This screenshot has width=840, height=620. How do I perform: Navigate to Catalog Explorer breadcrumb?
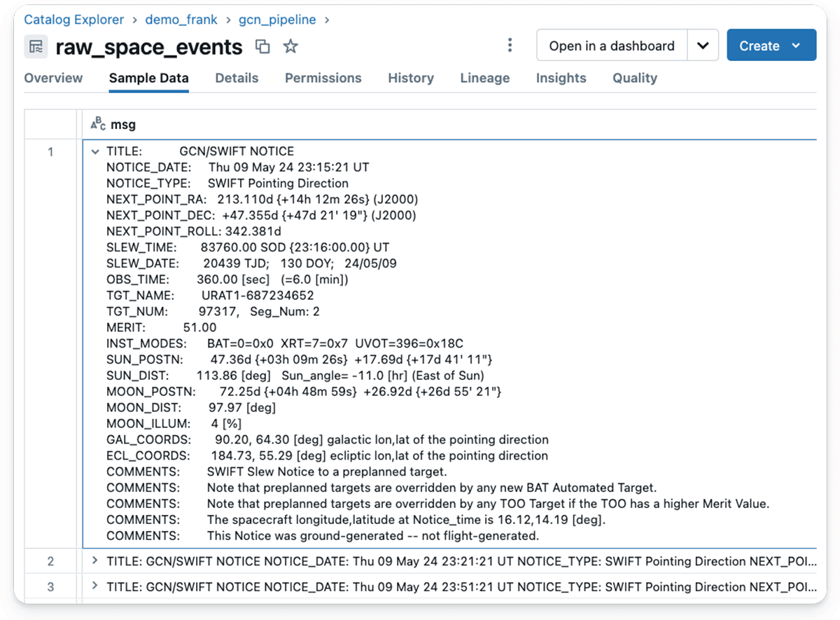point(74,20)
